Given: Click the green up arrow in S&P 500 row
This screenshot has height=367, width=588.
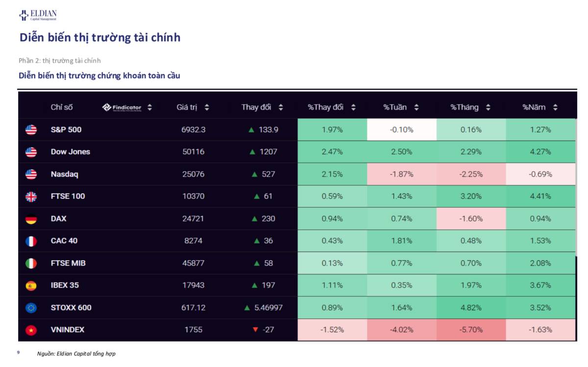Looking at the screenshot, I should pos(251,130).
